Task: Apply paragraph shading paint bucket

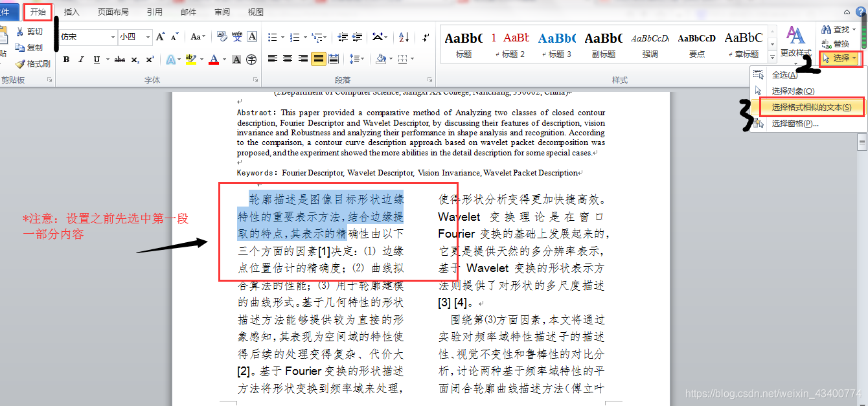Action: (381, 59)
